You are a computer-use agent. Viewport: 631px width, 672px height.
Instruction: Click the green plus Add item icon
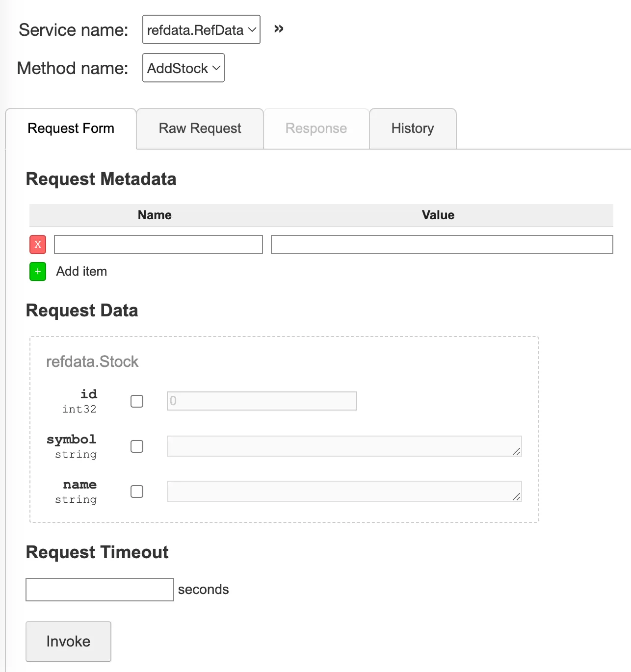[37, 271]
